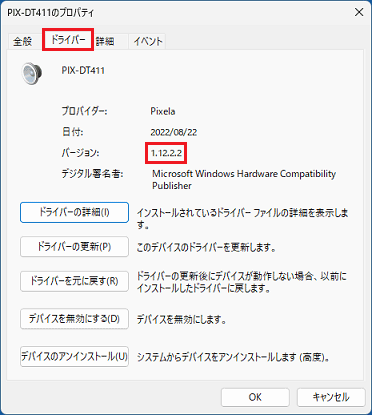Click the 日付: label
This screenshot has width=372, height=415.
tap(72, 132)
